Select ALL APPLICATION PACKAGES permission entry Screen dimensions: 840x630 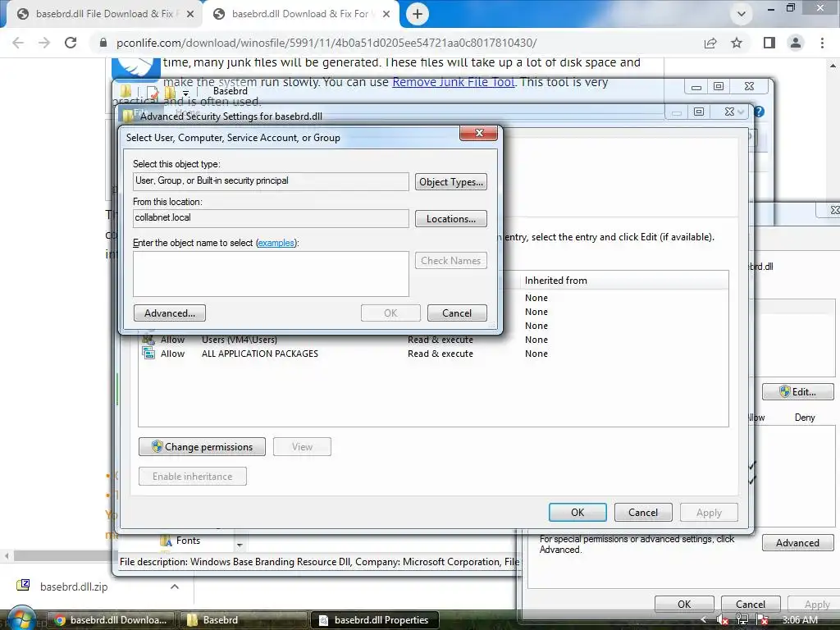(433, 354)
